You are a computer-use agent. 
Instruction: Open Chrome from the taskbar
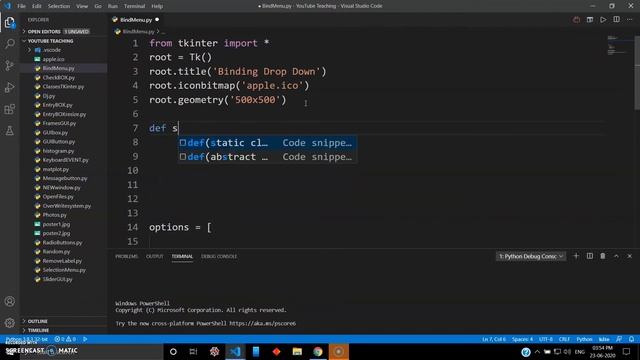[x=318, y=351]
